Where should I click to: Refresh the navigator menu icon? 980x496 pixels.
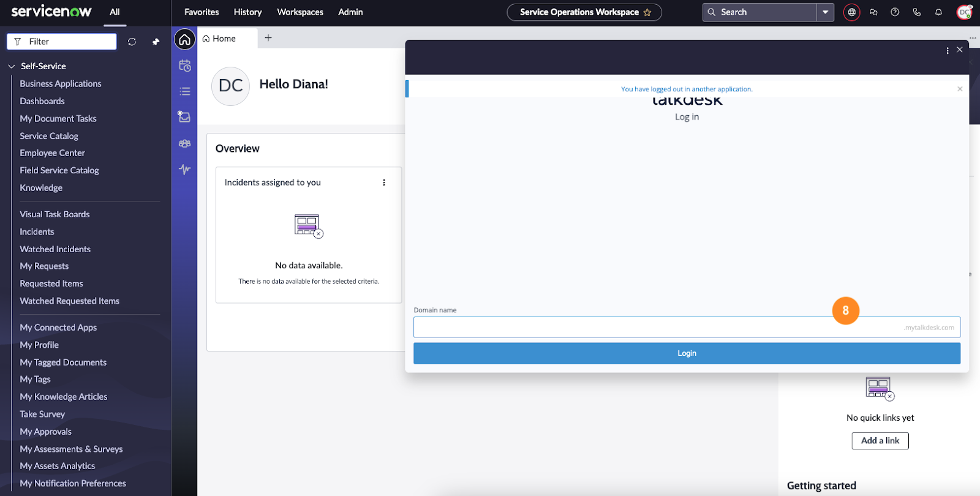coord(132,42)
